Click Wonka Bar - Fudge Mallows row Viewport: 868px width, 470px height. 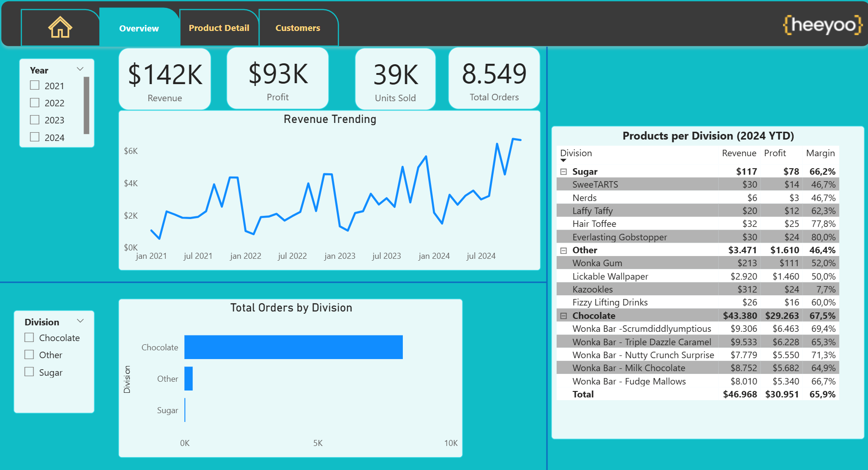(698, 381)
